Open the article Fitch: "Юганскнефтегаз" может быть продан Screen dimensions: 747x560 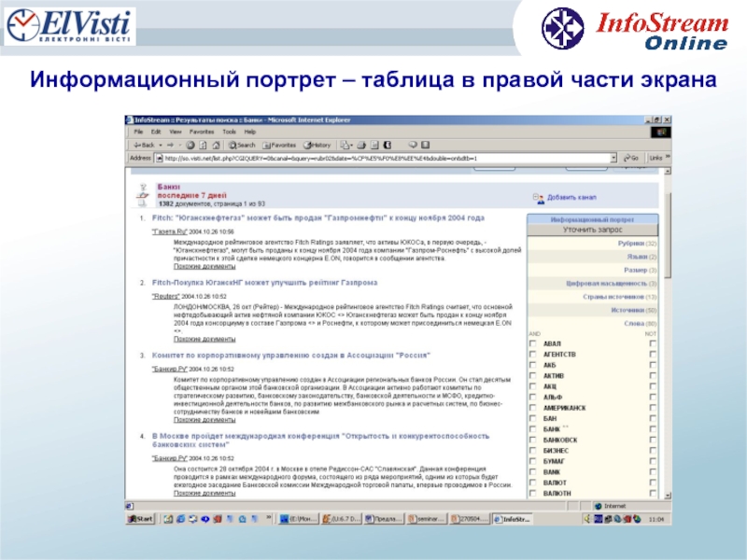pos(317,218)
